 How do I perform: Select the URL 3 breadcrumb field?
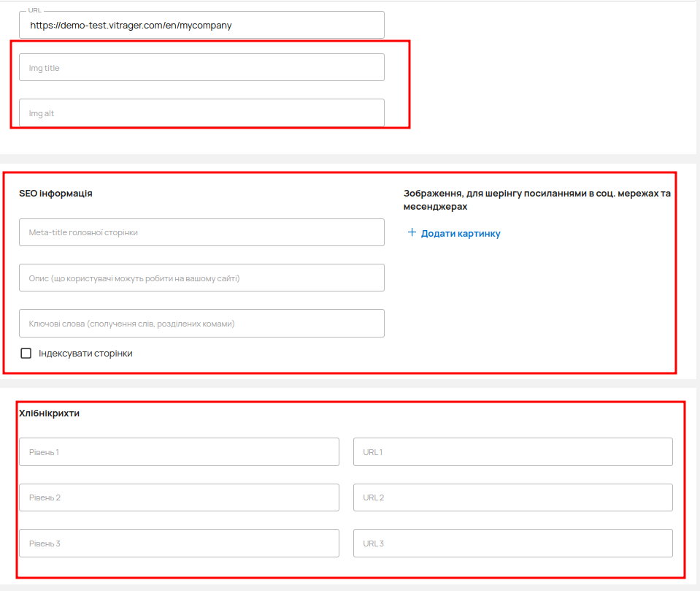pos(512,544)
